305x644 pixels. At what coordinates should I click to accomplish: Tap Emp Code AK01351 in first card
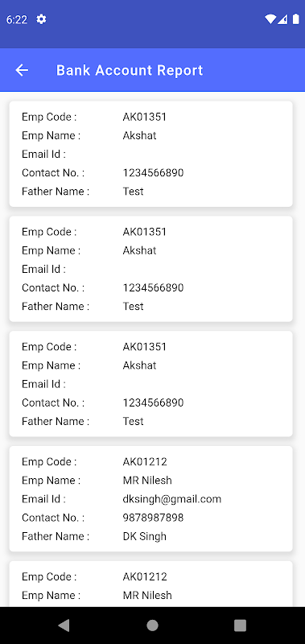coord(145,117)
